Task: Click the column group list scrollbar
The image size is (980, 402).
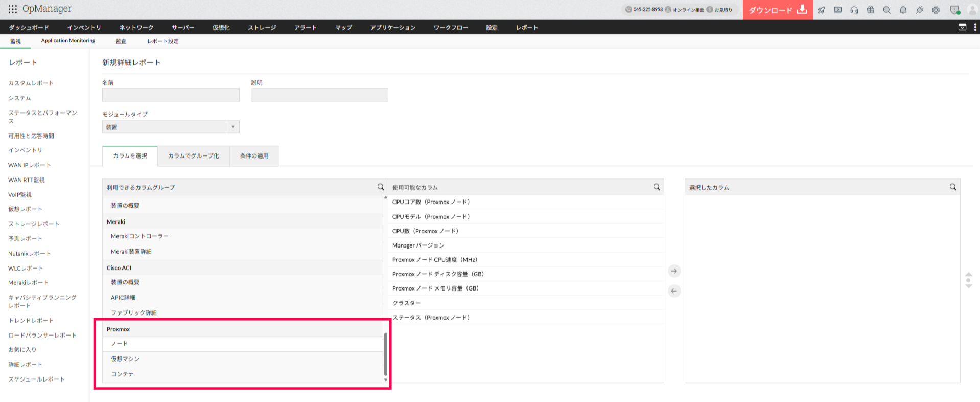Action: coord(385,354)
